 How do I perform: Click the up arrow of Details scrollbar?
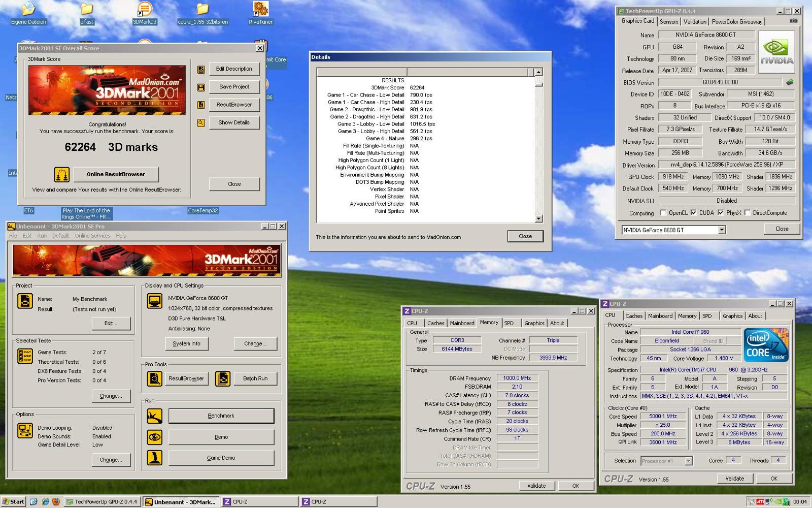point(538,72)
